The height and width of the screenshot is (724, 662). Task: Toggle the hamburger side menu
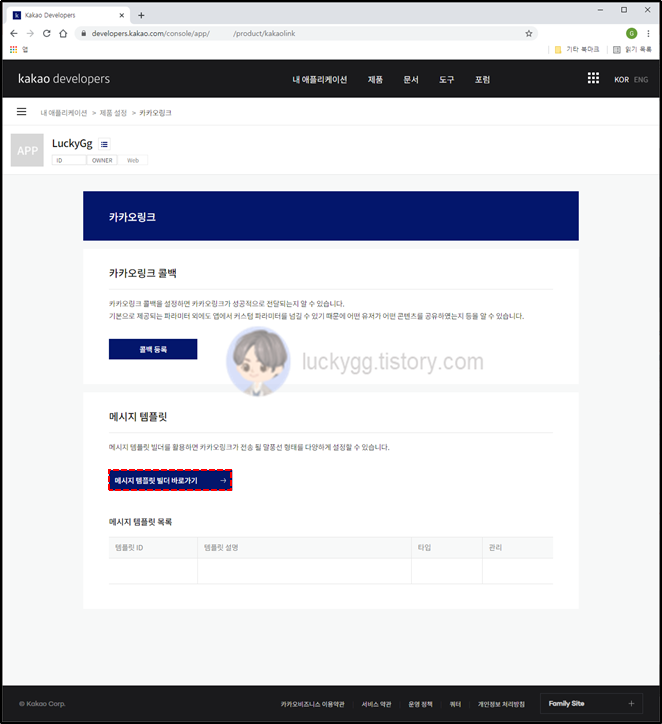point(21,112)
